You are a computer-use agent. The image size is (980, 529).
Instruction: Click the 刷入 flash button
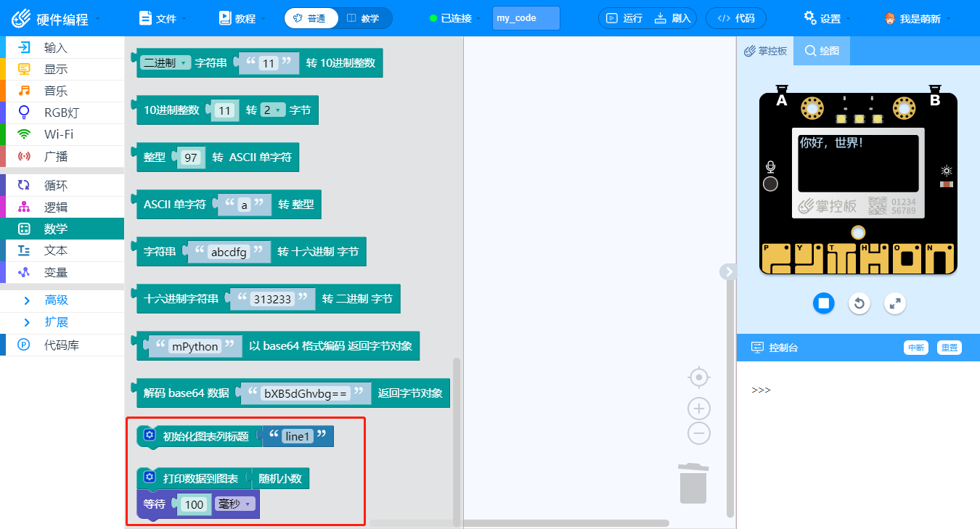[x=672, y=18]
